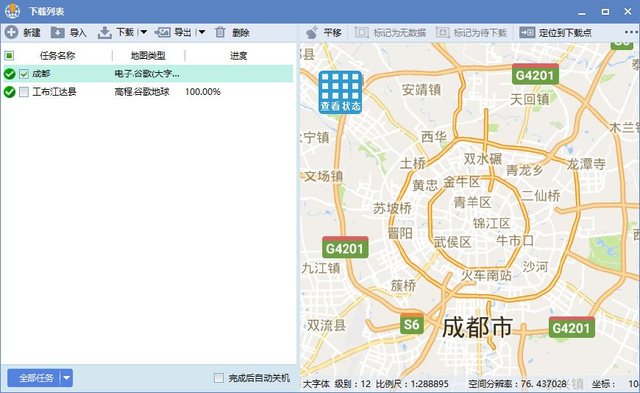Click the 标记为待下载 icon
Image resolution: width=640 pixels, height=393 pixels.
point(442,32)
